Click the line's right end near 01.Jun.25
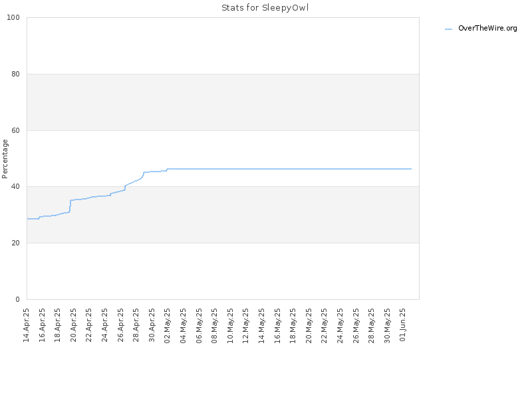Image resolution: width=532 pixels, height=399 pixels. tap(411, 169)
